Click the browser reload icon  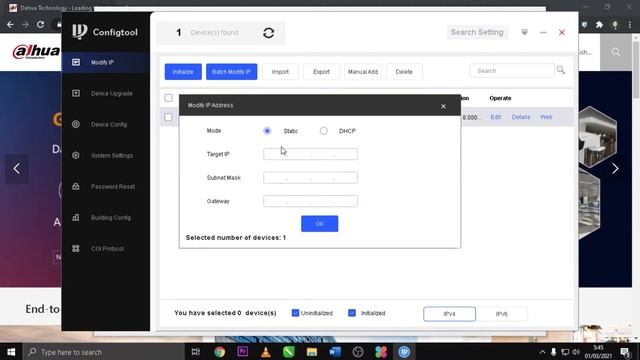(x=40, y=24)
